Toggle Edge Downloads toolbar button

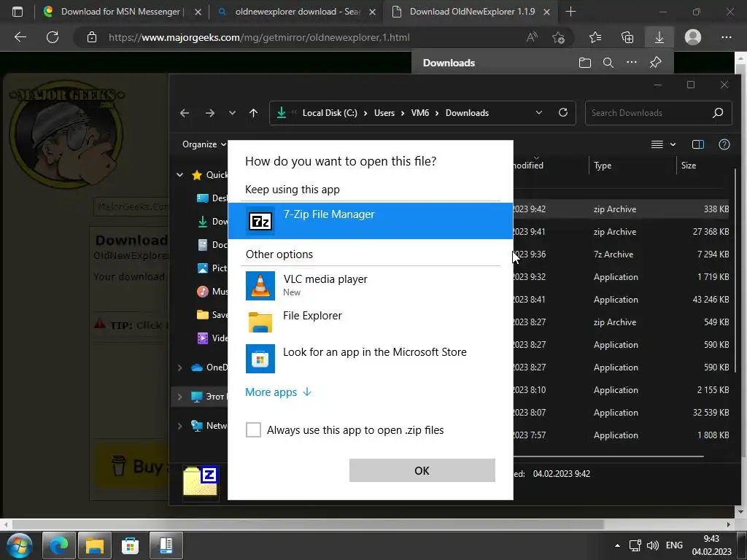click(659, 37)
